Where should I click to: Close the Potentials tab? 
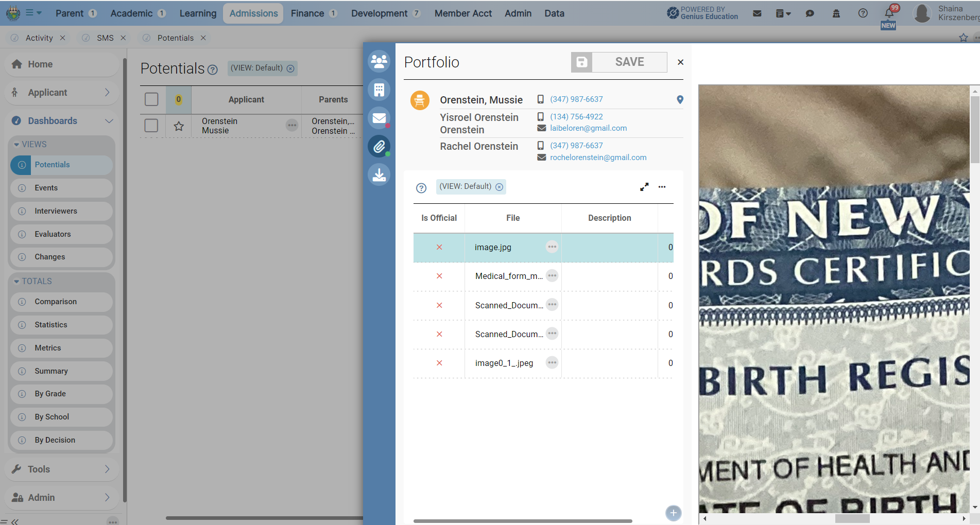203,38
